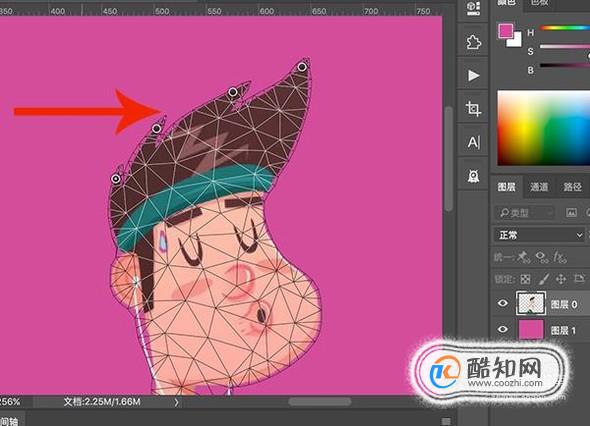Toggle the artboard nesting lock icon

tap(579, 279)
